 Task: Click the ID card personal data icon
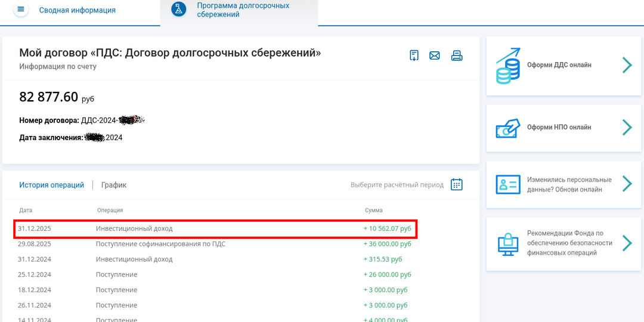pyautogui.click(x=508, y=184)
